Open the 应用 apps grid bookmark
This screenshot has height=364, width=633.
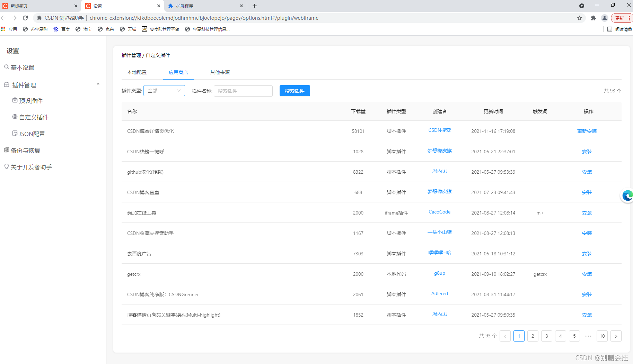point(9,29)
